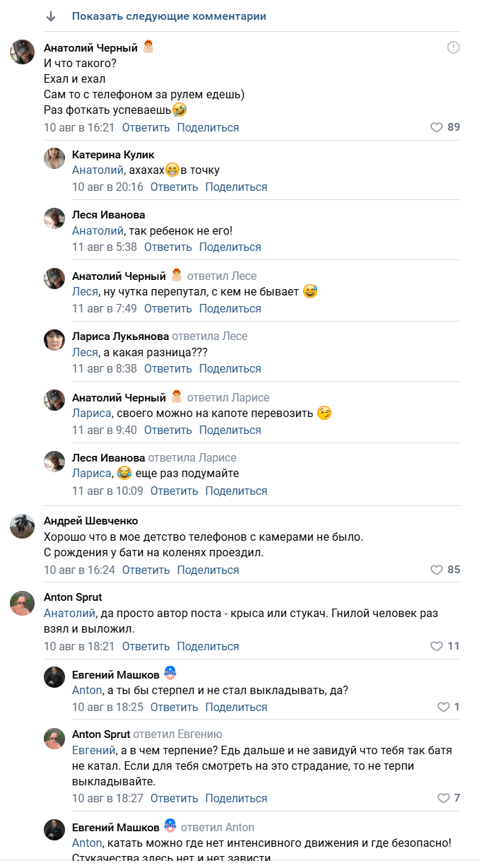
Task: Click the Анатолий mention in Леся Иванова's reply
Action: (x=97, y=230)
